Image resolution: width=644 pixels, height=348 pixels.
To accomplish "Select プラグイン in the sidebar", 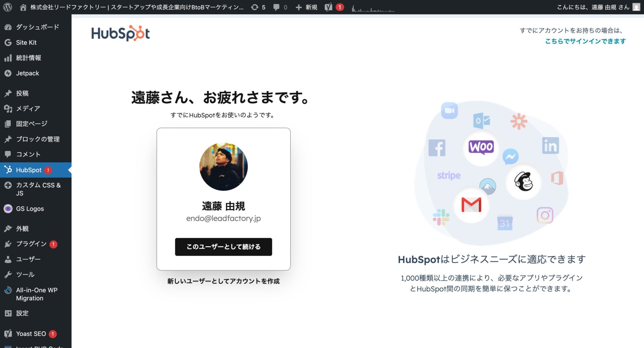I will pos(31,244).
